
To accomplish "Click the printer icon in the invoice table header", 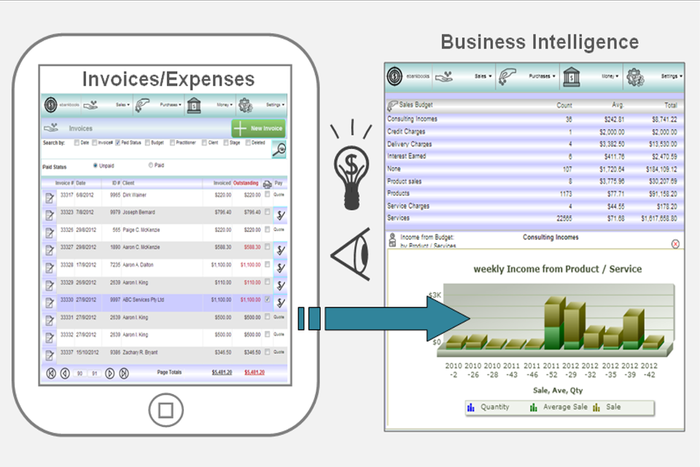I will click(267, 183).
